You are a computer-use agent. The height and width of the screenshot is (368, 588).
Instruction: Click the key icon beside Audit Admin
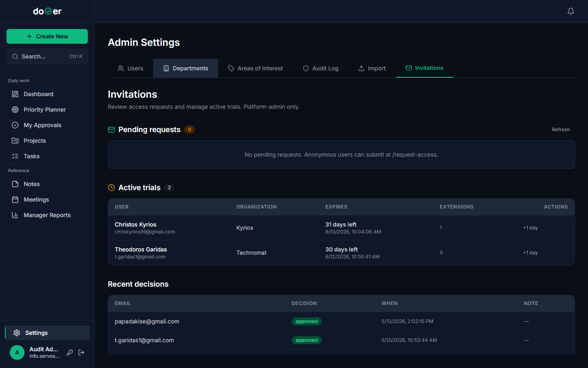(x=70, y=352)
